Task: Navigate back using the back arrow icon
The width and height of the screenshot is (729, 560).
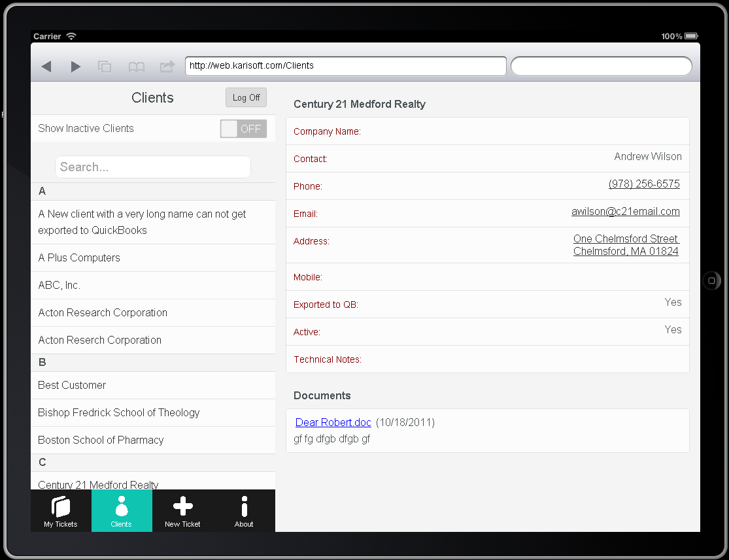Action: (46, 66)
